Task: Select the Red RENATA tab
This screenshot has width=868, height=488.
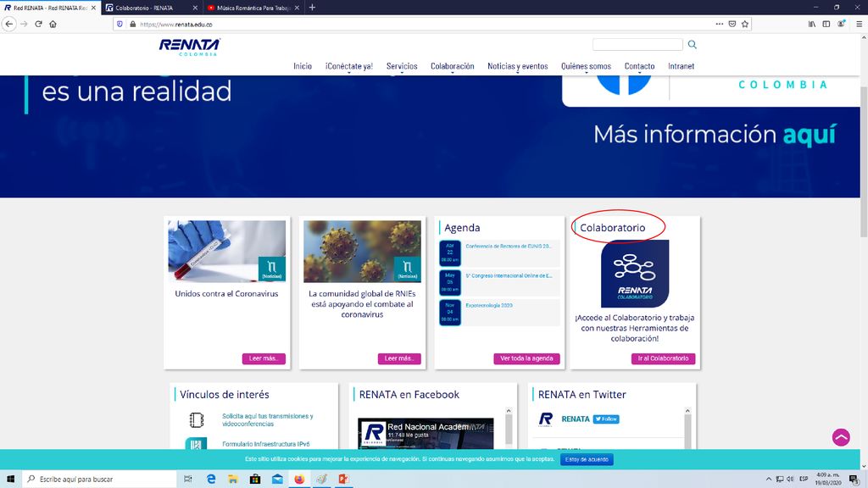Action: tap(50, 8)
